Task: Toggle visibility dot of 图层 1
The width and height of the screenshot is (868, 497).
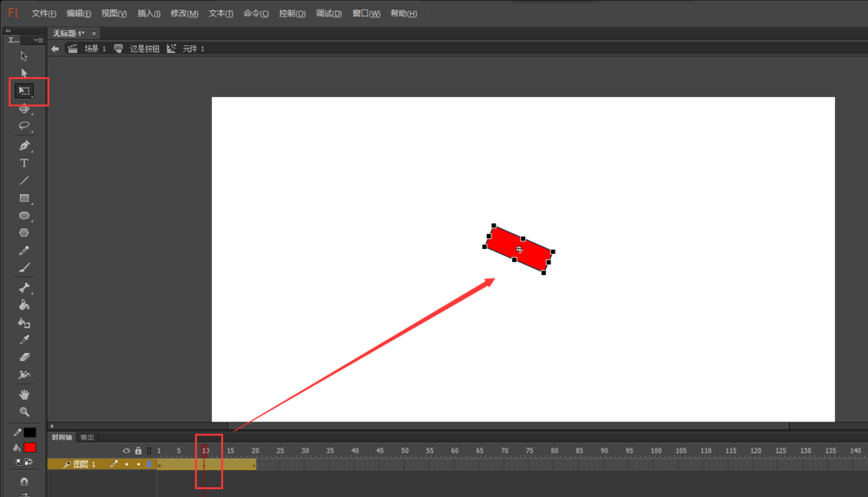Action: point(127,464)
